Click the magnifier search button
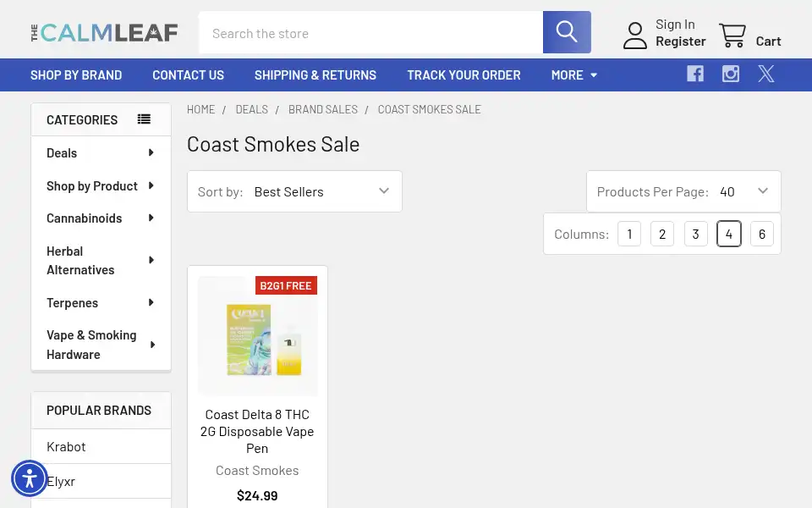812x508 pixels. point(567,32)
